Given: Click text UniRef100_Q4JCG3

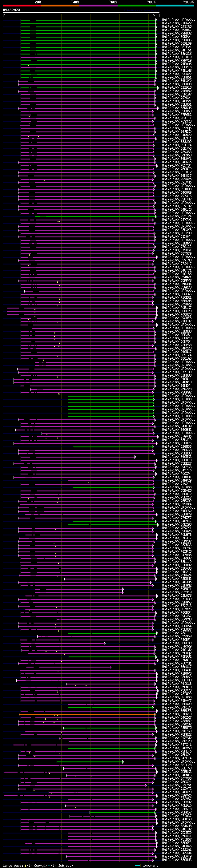Looking at the screenshot, I should (x=177, y=819).
